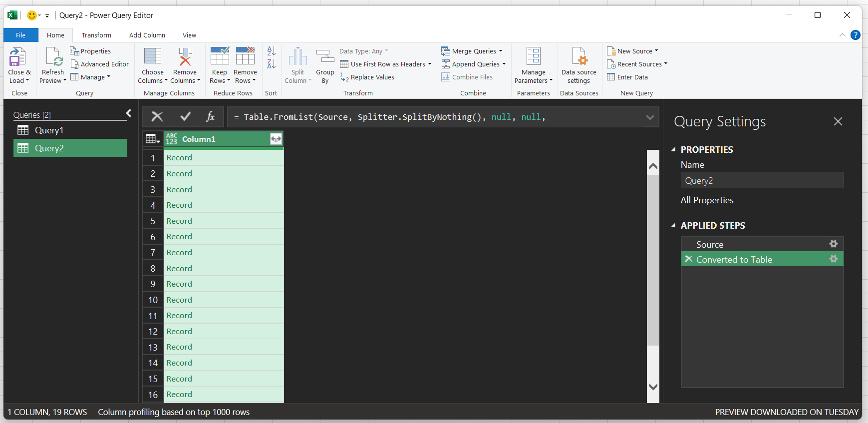This screenshot has width=868, height=423.
Task: Open Merge Queries dropdown
Action: pos(472,51)
